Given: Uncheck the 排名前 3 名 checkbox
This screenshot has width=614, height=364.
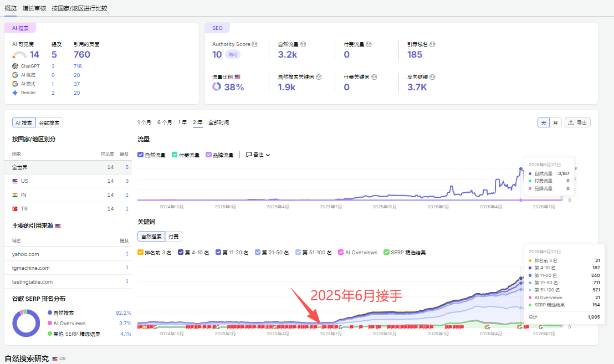Looking at the screenshot, I should [x=140, y=253].
